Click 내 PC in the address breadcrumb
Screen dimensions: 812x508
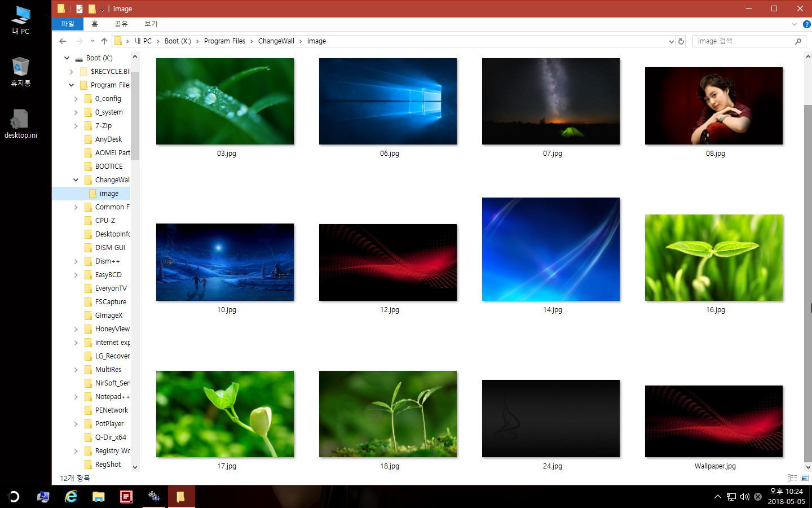(x=143, y=41)
